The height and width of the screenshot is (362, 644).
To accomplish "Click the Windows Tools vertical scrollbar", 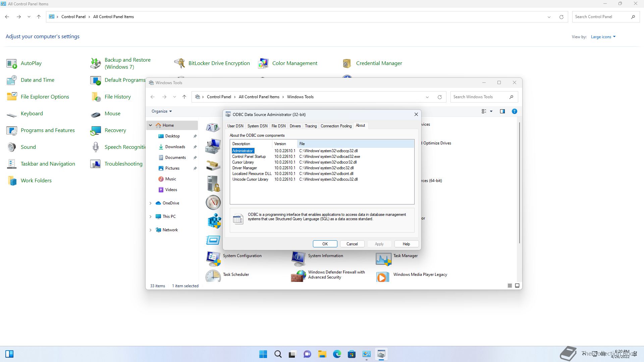I will tap(519, 183).
